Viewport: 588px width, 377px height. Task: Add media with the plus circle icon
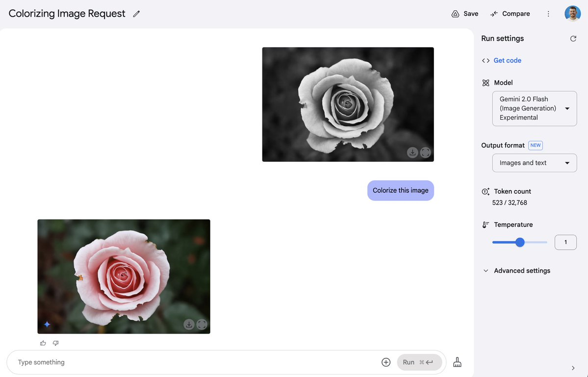[x=386, y=362]
